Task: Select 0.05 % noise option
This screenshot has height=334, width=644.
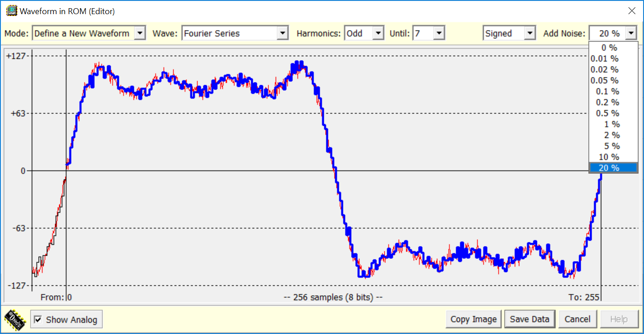Action: click(x=613, y=80)
